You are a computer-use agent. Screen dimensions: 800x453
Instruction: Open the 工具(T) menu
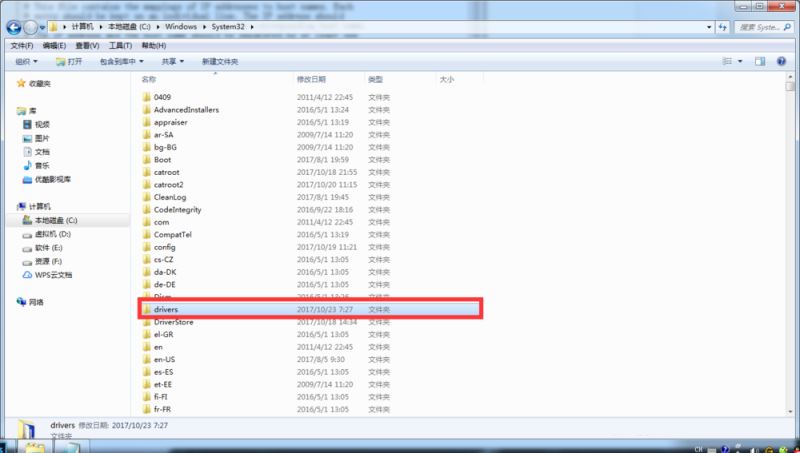[120, 45]
